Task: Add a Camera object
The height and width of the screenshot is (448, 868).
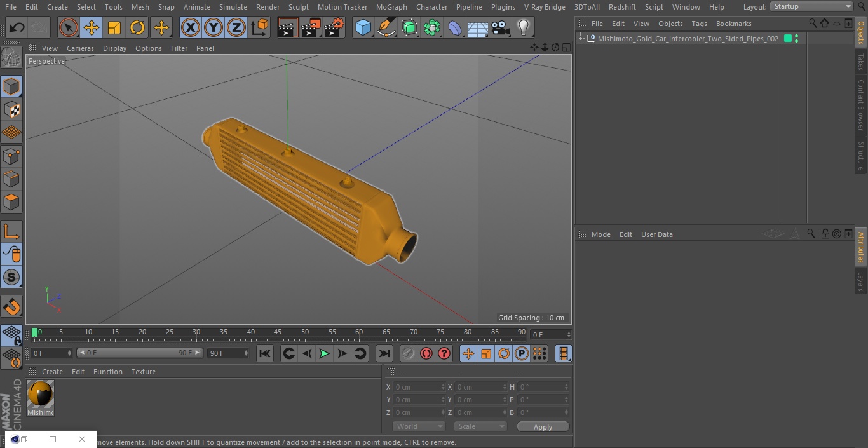Action: [x=501, y=27]
